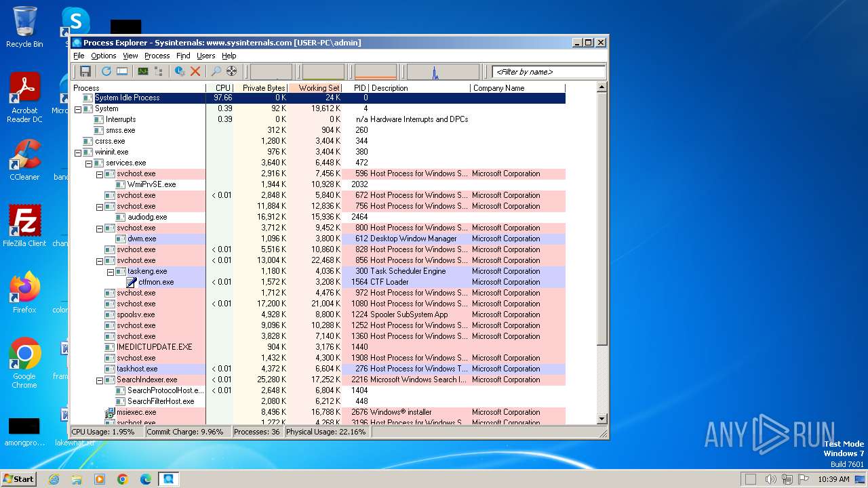Select the CCleaner desktop icon

(x=24, y=160)
